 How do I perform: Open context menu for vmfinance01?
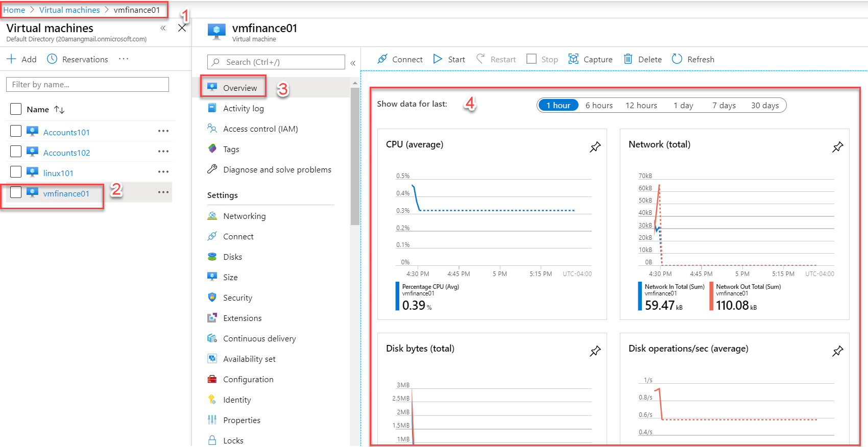(163, 192)
